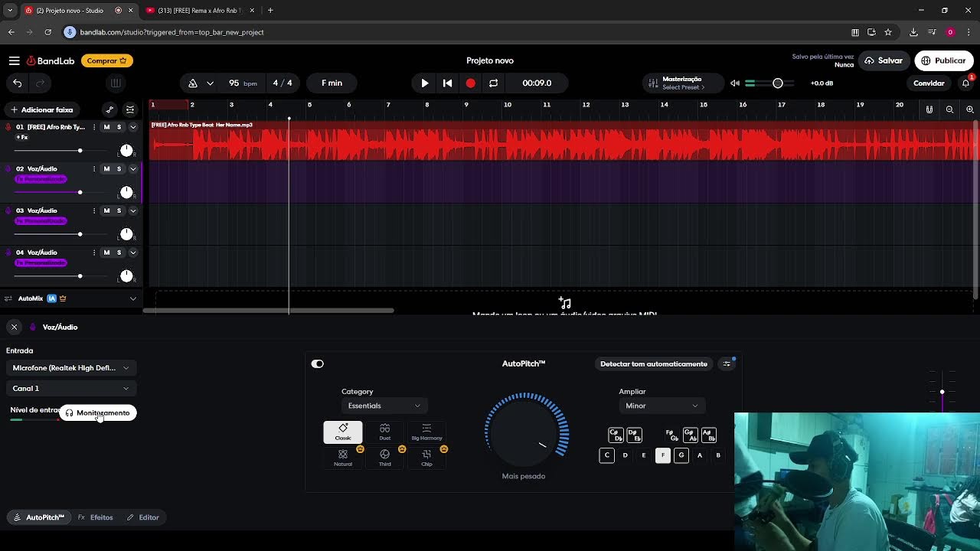Screen dimensions: 980x551
Task: Click Convidar to invite collaborators
Action: [x=929, y=83]
